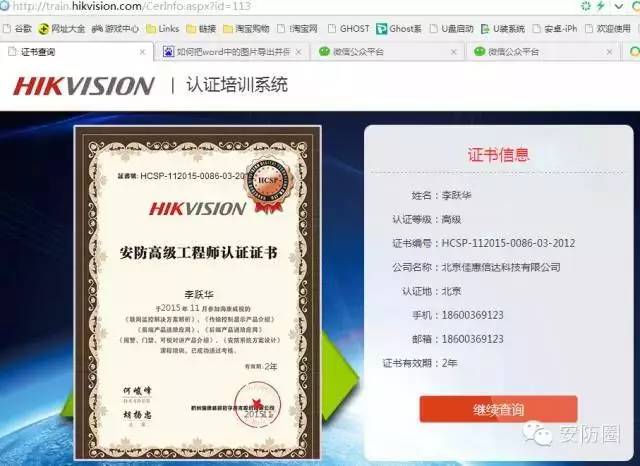Close the 证书查询 tab
The width and height of the screenshot is (640, 466).
tap(142, 52)
